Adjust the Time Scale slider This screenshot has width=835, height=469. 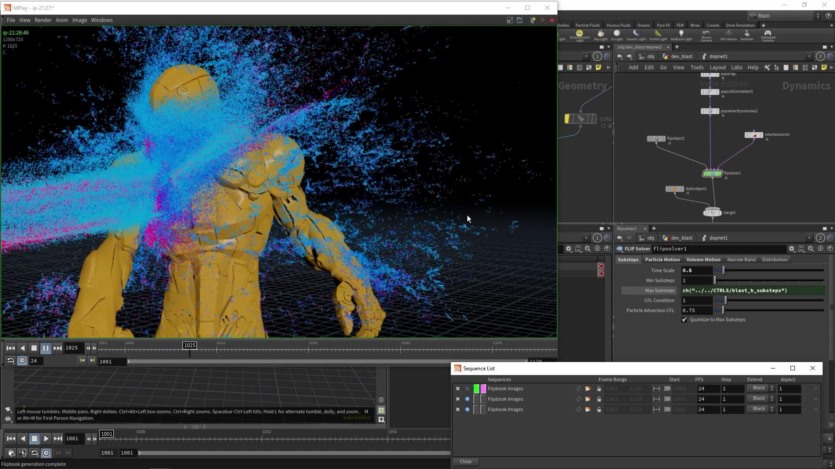pyautogui.click(x=769, y=270)
